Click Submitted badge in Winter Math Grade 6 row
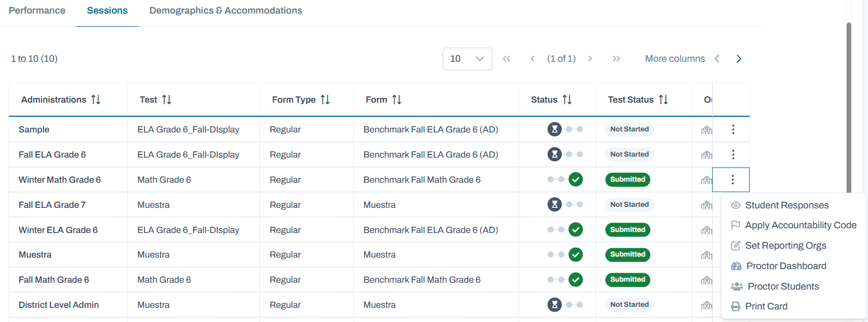This screenshot has width=868, height=322. (x=628, y=180)
